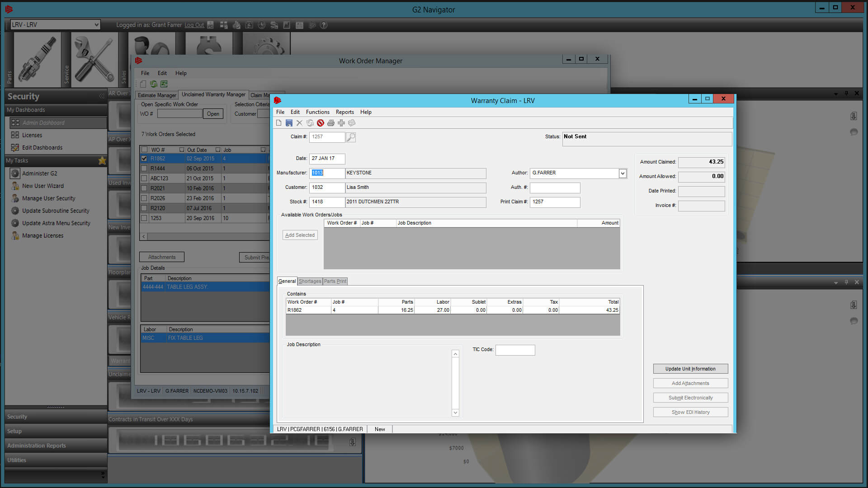Click the printer icon in Warranty Claim toolbar
The width and height of the screenshot is (868, 488).
331,123
